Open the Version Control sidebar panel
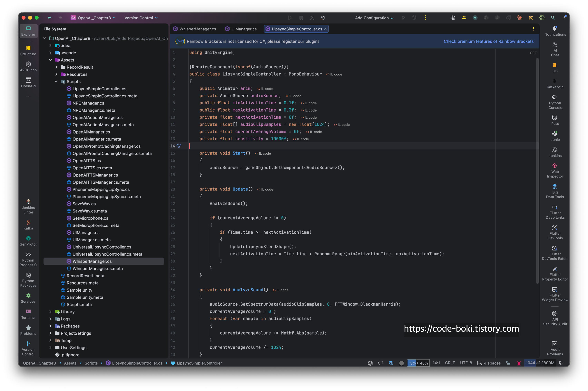588x391 pixels. (x=28, y=349)
